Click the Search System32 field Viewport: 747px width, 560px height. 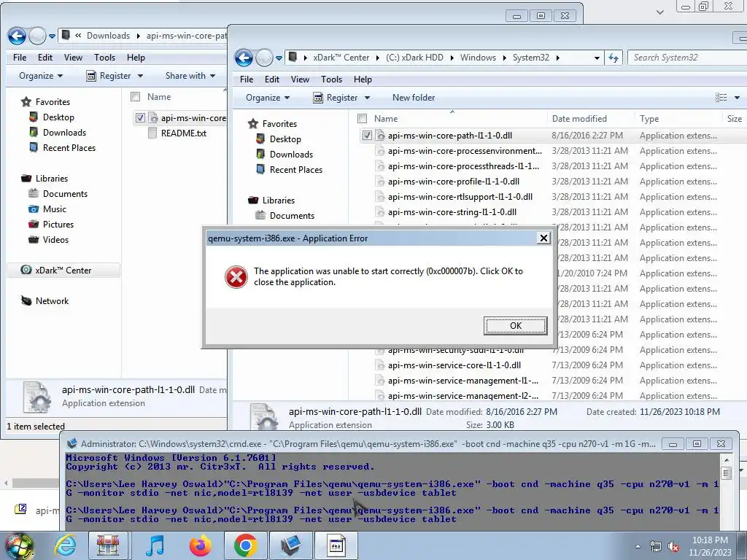(x=687, y=58)
